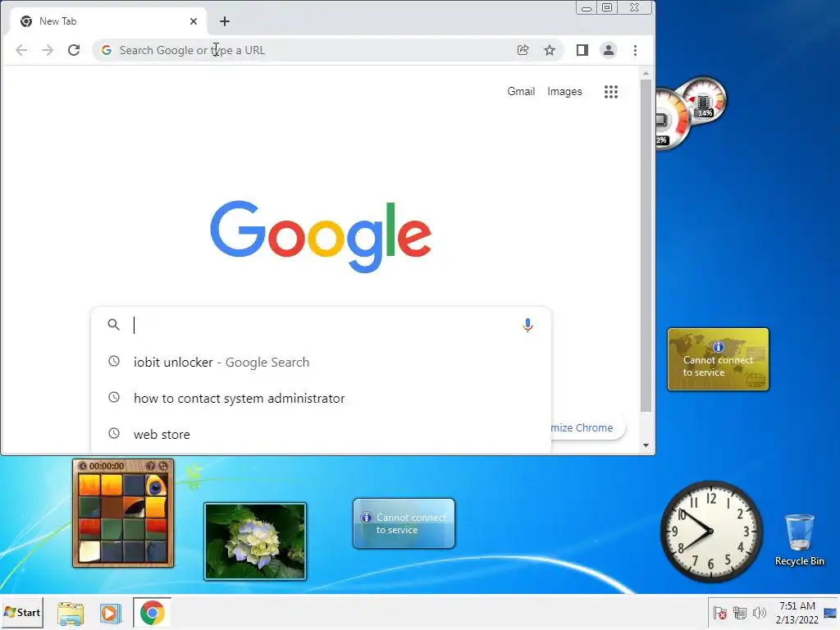The height and width of the screenshot is (630, 840).
Task: Select the New Tab tab
Action: click(107, 21)
